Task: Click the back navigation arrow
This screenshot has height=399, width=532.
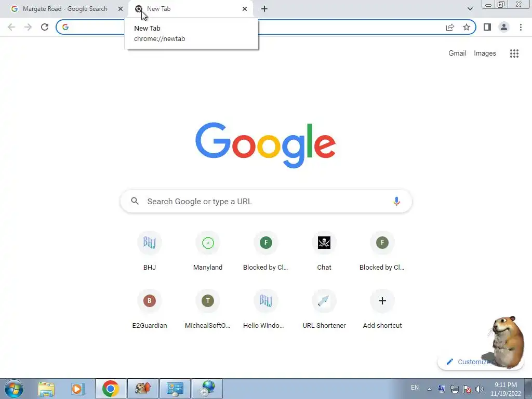Action: pos(11,27)
